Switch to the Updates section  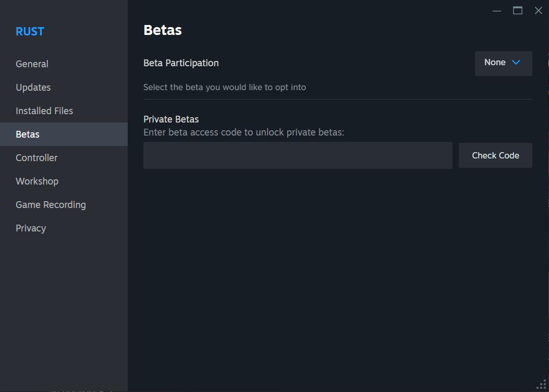point(64,87)
